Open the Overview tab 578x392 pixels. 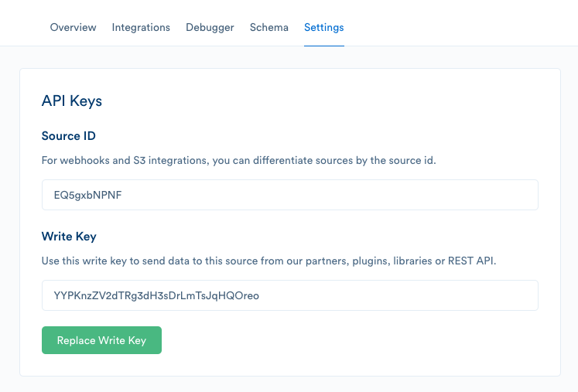click(x=73, y=27)
